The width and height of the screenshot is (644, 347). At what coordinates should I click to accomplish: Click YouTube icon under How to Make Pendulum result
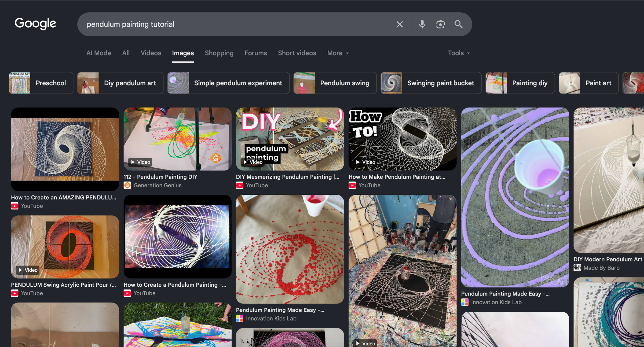pos(352,185)
